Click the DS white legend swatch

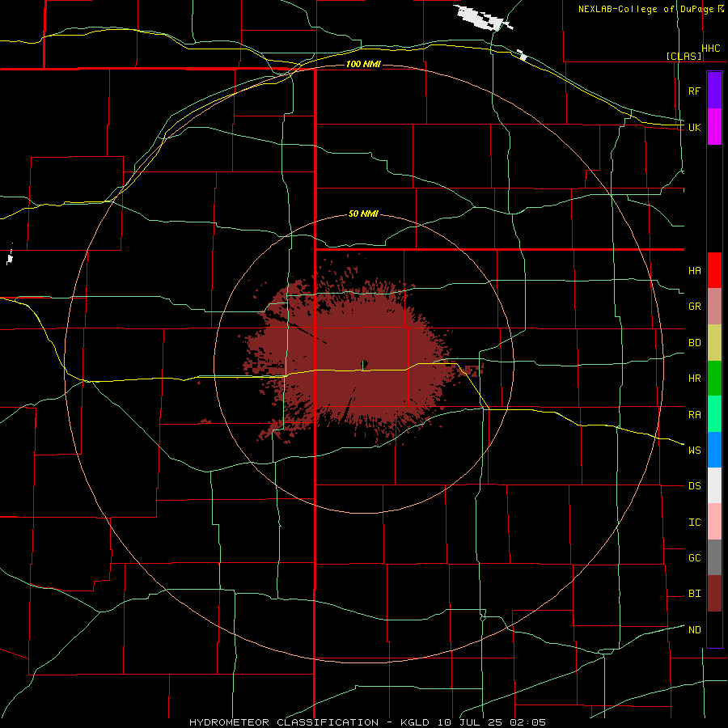[714, 485]
